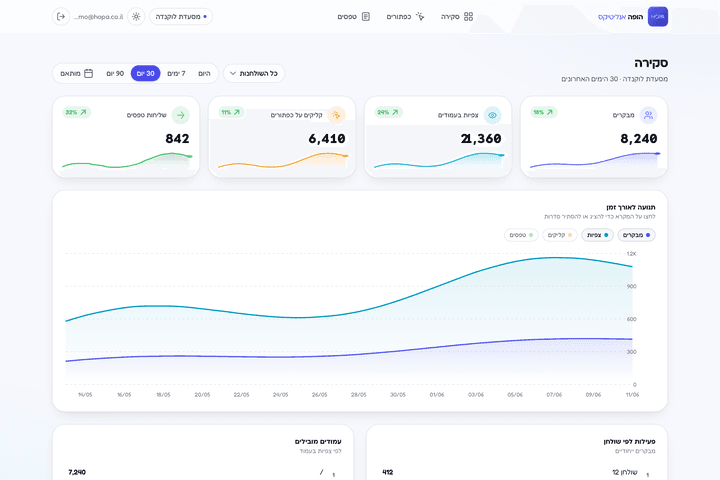The image size is (720, 480).
Task: Open the טפסים navigation tab
Action: pyautogui.click(x=354, y=17)
